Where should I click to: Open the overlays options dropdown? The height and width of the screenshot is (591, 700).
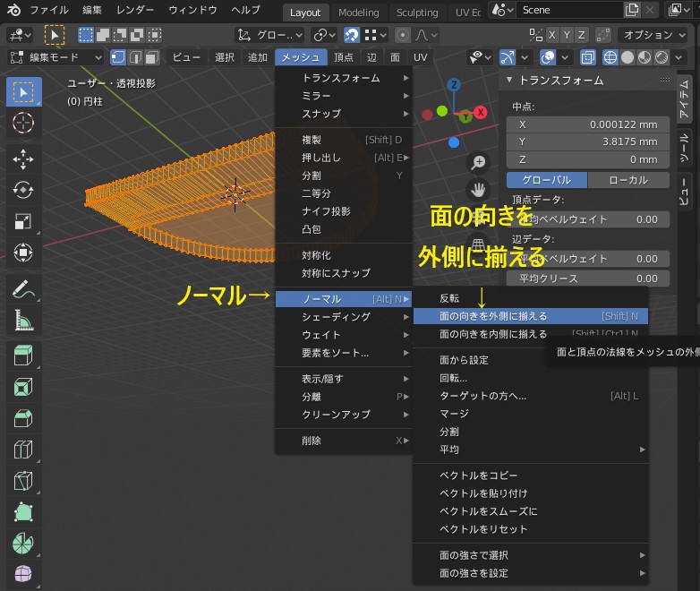pyautogui.click(x=565, y=57)
